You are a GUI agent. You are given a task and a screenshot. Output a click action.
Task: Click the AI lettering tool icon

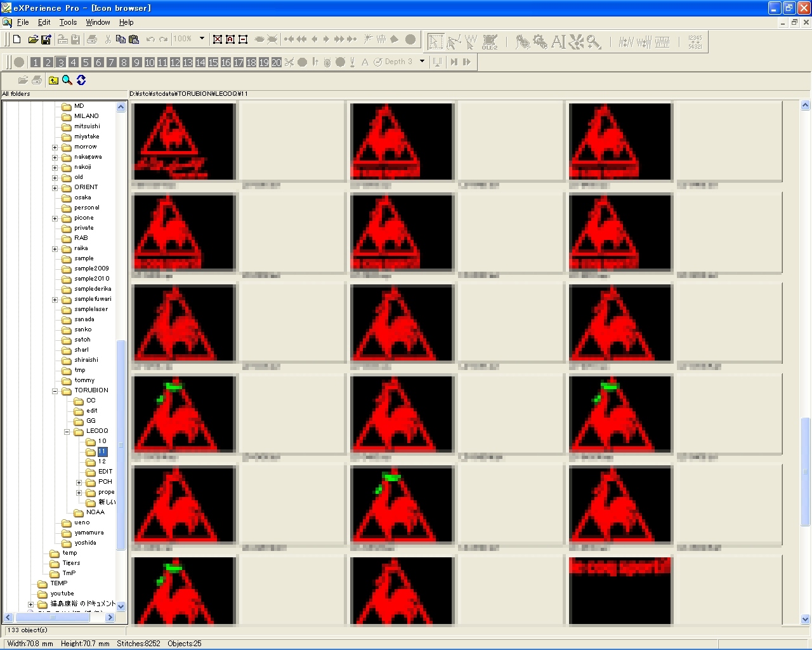pos(558,42)
